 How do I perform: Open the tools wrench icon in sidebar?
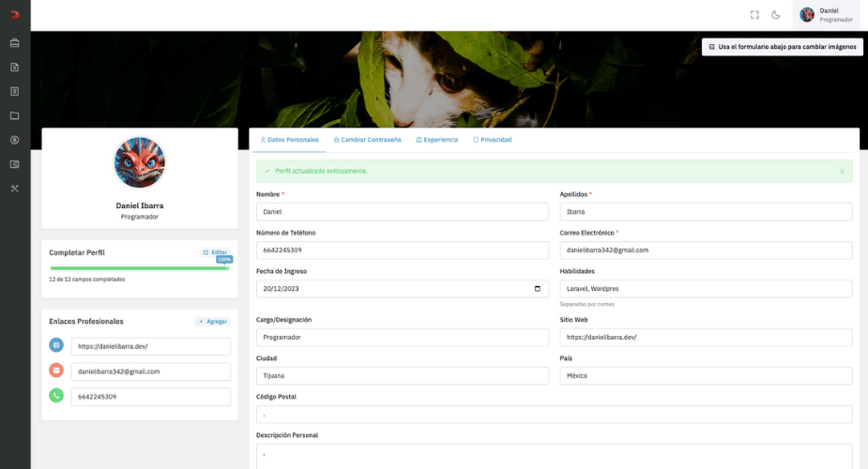[x=14, y=189]
